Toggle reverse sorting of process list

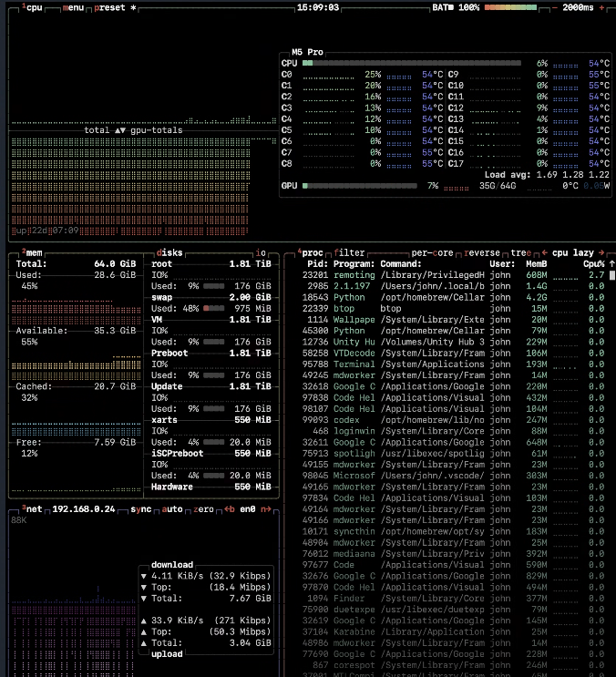point(482,252)
